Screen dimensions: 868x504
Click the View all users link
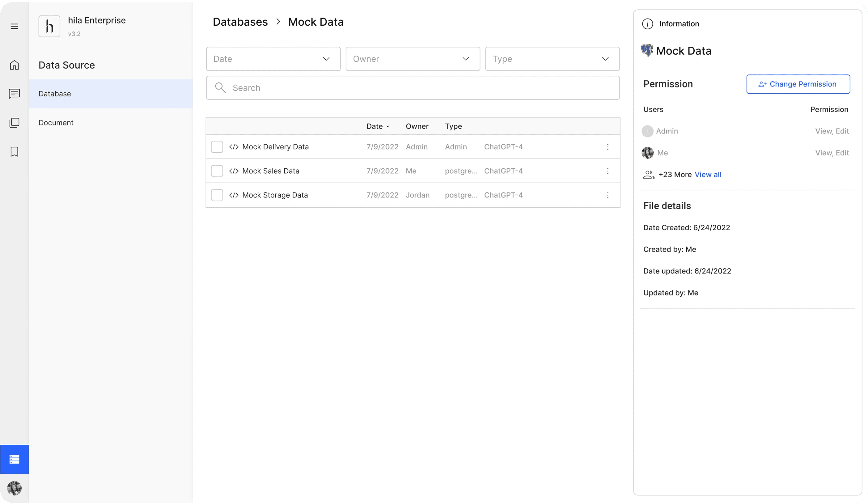click(708, 175)
